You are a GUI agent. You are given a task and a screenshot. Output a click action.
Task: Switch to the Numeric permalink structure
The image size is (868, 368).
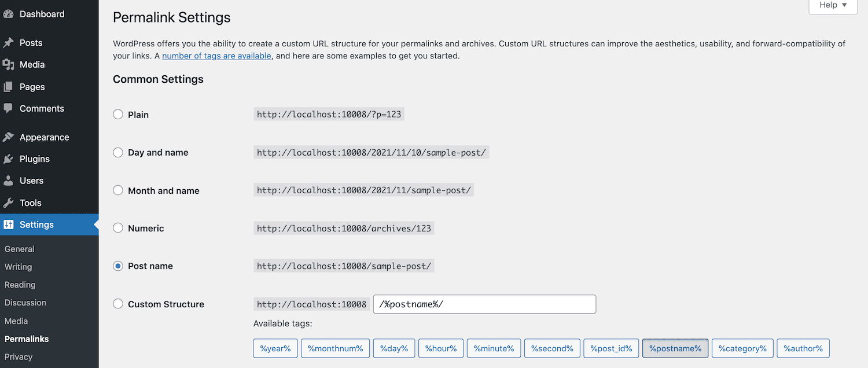[118, 228]
